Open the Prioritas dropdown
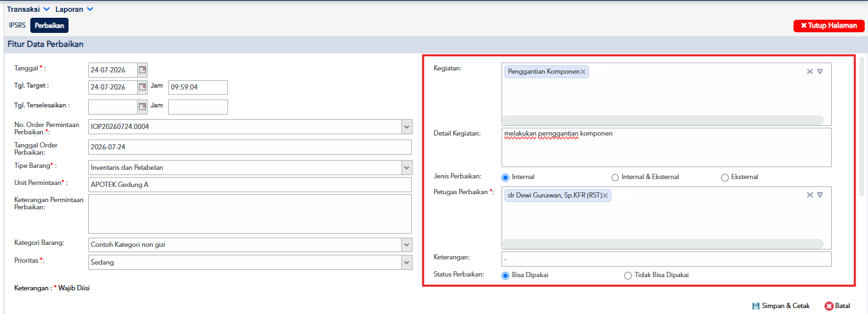 [406, 262]
